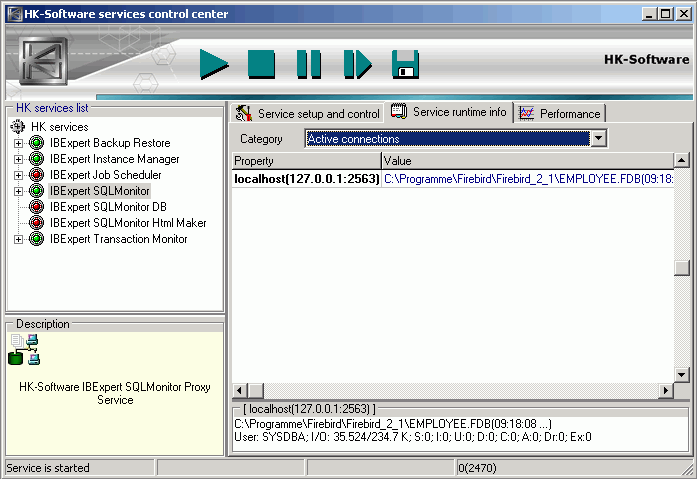This screenshot has height=479, width=697.
Task: Click the vertical scrollbar thumb
Action: coord(681,268)
